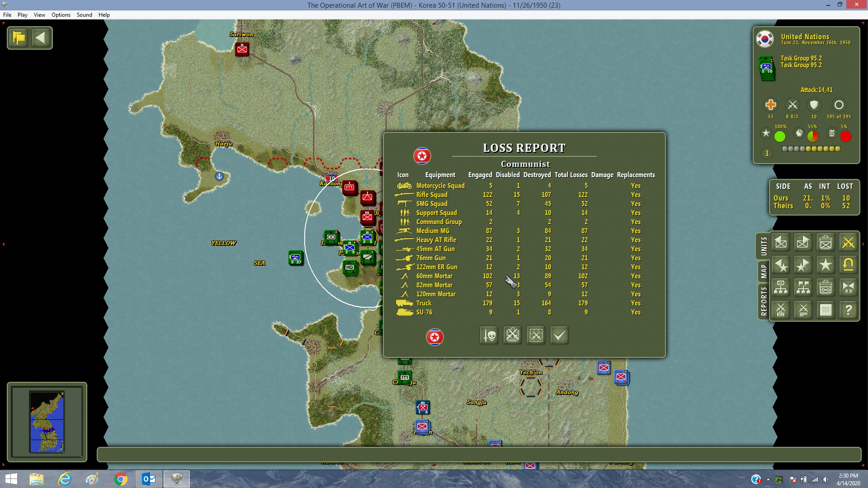The width and height of the screenshot is (868, 488).
Task: Click the South Korean flag in unit panel
Action: 765,39
